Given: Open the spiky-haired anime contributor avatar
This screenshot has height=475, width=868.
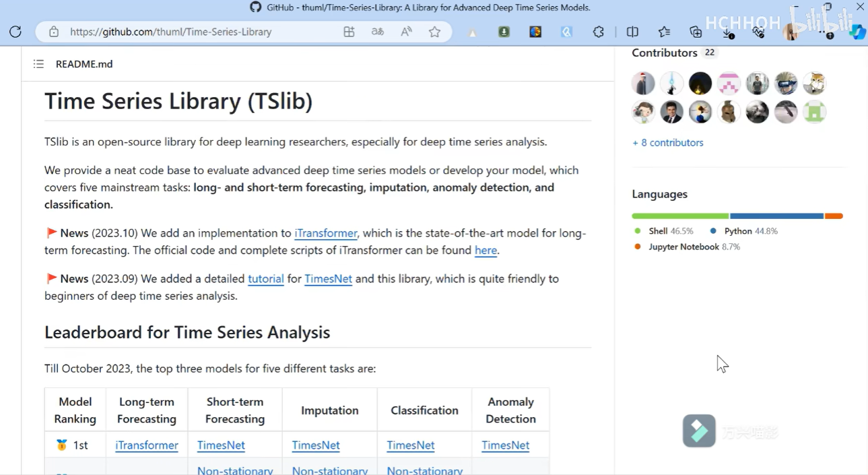Looking at the screenshot, I should pos(786,84).
